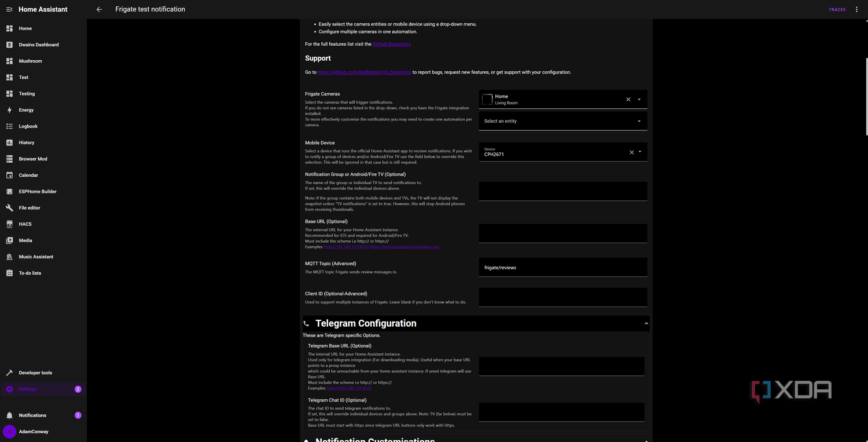The width and height of the screenshot is (868, 442).
Task: Show Notifications bell panel
Action: [x=43, y=415]
